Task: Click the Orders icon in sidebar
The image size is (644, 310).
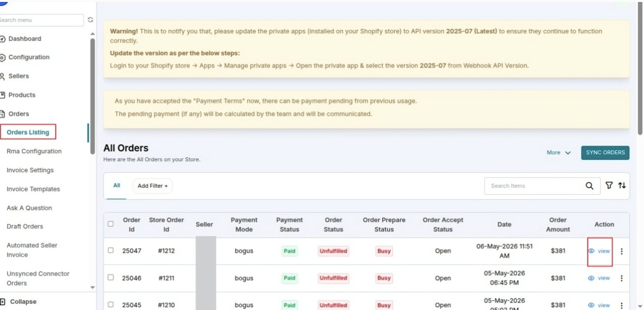Action: click(x=2, y=114)
